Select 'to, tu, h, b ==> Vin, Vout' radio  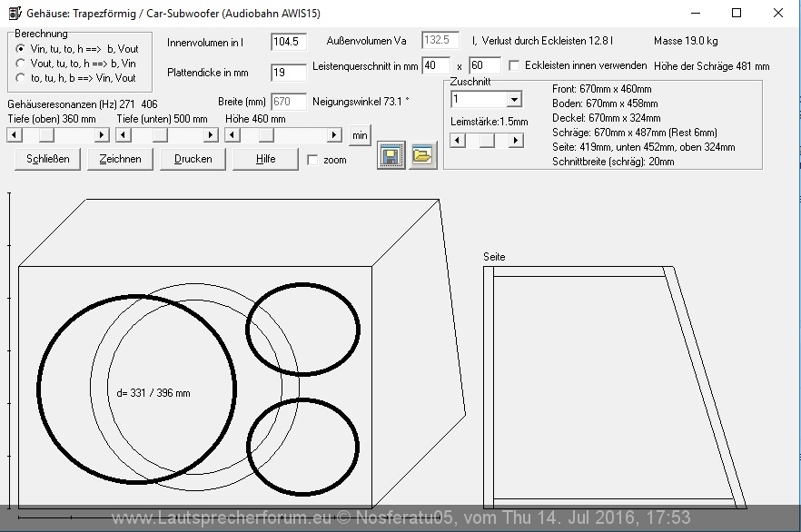22,78
